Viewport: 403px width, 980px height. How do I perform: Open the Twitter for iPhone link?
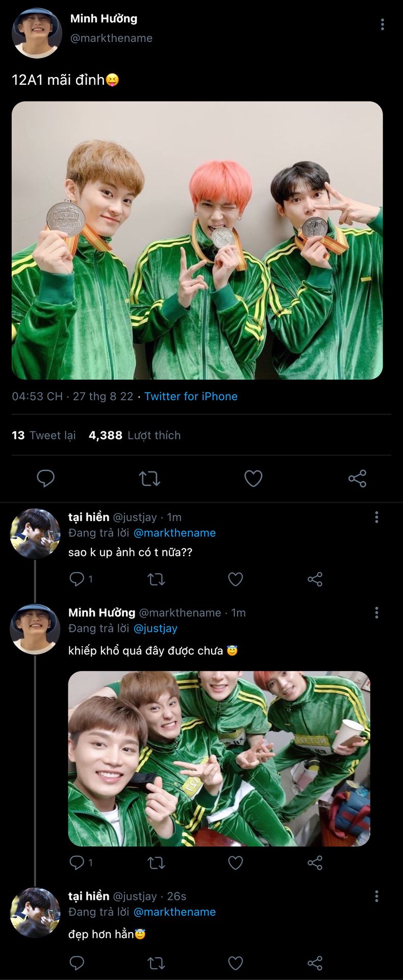coord(191,397)
